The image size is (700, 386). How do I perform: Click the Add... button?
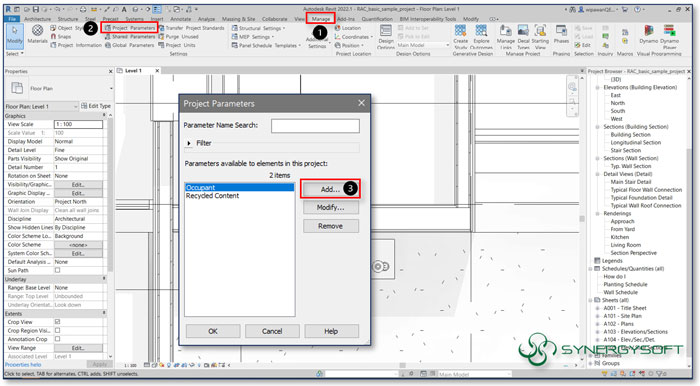click(330, 189)
